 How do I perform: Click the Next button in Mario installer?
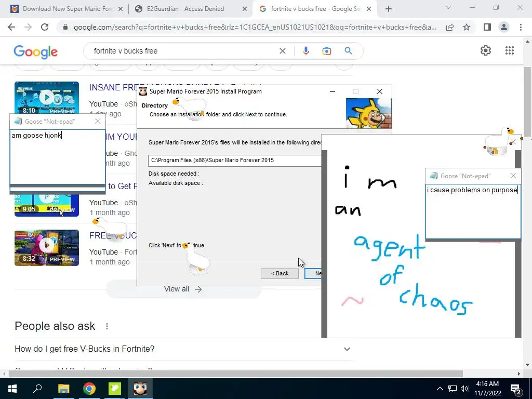pos(313,273)
